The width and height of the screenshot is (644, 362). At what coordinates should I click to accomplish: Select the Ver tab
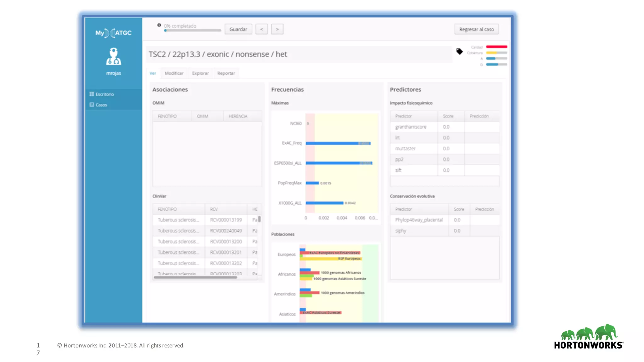click(153, 73)
